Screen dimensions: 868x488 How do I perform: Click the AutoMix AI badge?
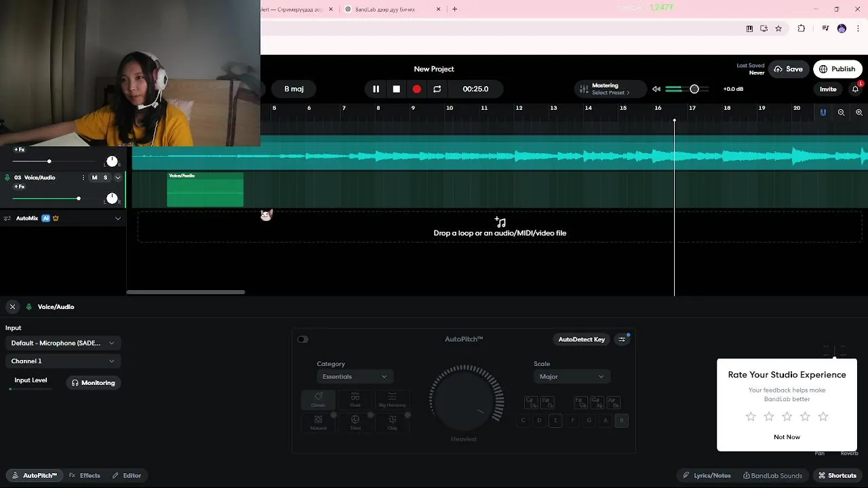tap(45, 218)
